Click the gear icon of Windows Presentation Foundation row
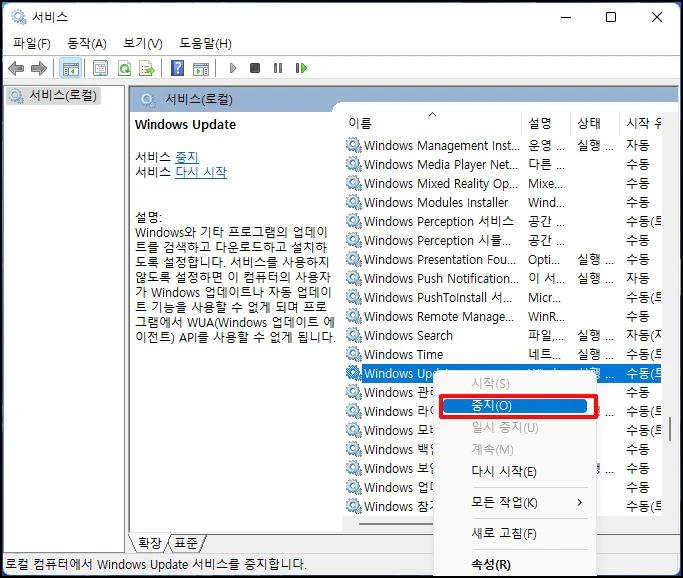 [x=354, y=259]
